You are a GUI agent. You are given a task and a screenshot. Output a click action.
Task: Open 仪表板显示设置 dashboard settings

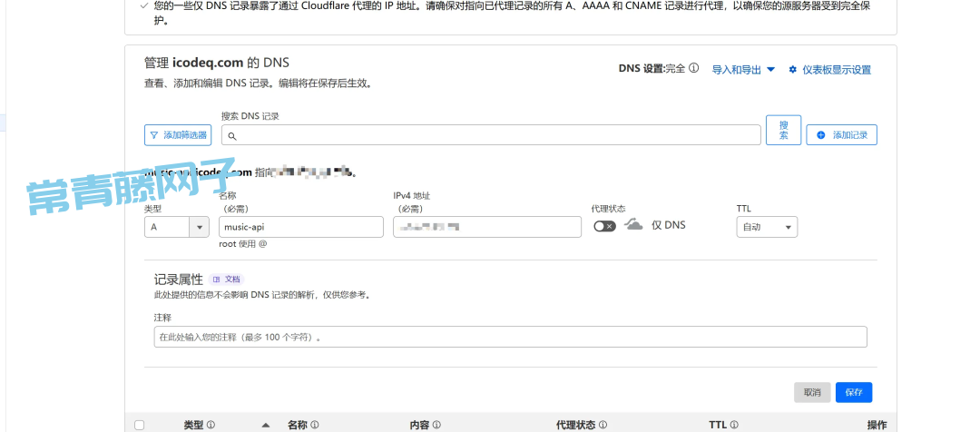point(829,69)
